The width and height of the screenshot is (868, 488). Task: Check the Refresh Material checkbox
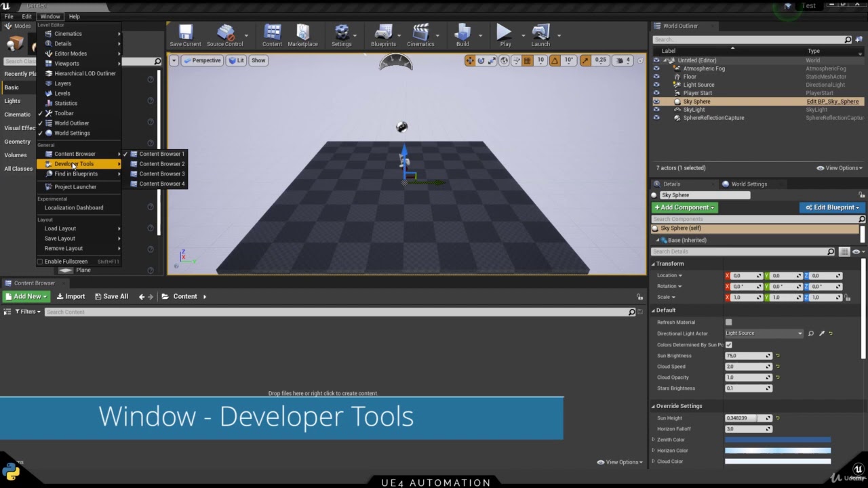[728, 323]
